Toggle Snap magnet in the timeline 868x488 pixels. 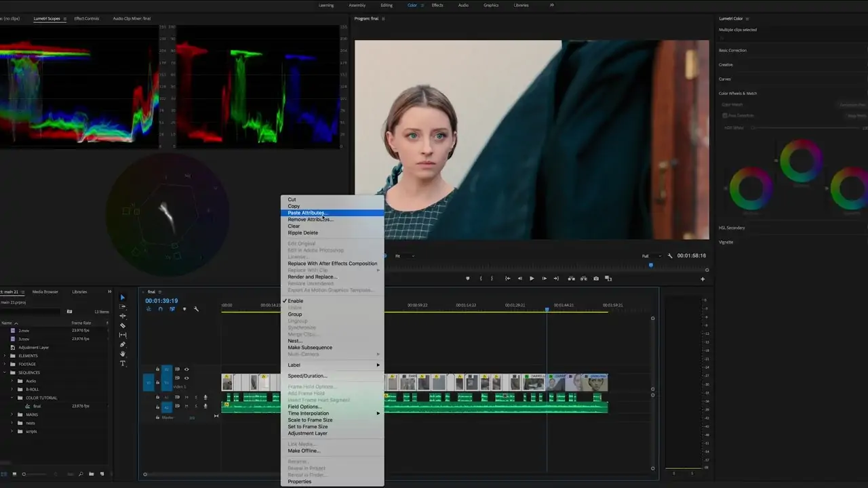point(160,309)
